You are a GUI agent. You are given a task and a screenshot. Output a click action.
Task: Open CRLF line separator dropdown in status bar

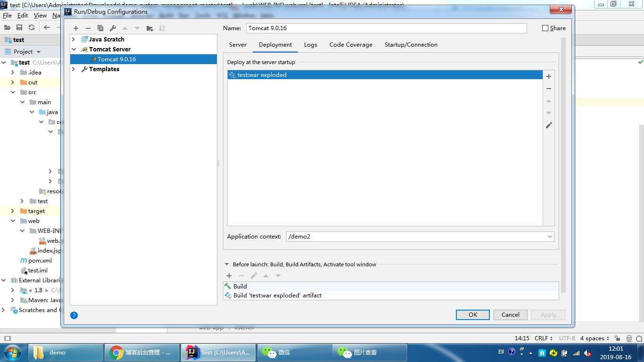click(544, 338)
